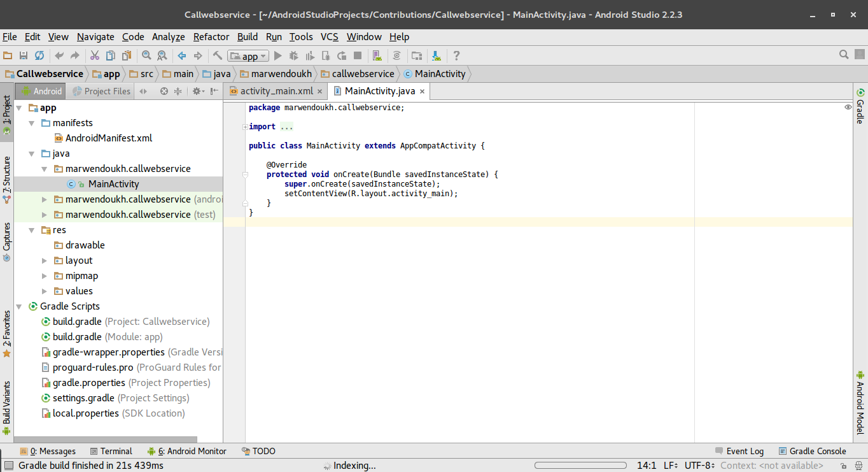Open project panel gear settings dropdown

pos(198,91)
